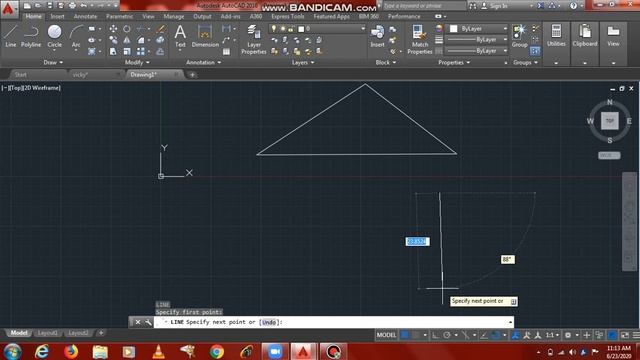Screen dimensions: 640x360
Task: Open annotation scale 1:1 dropdown
Action: click(552, 335)
